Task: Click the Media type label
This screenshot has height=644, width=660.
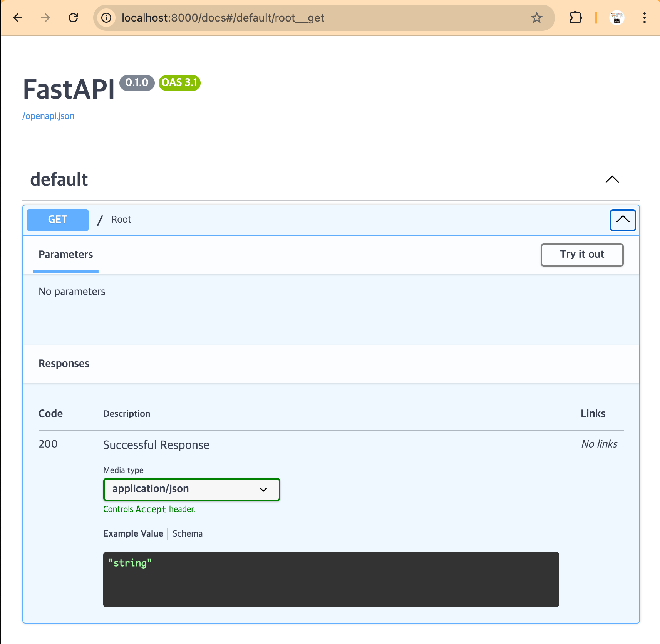Action: pos(123,470)
